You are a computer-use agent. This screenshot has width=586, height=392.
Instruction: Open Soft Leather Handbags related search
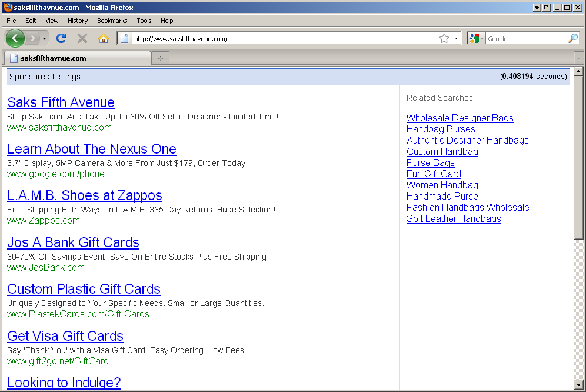point(454,219)
